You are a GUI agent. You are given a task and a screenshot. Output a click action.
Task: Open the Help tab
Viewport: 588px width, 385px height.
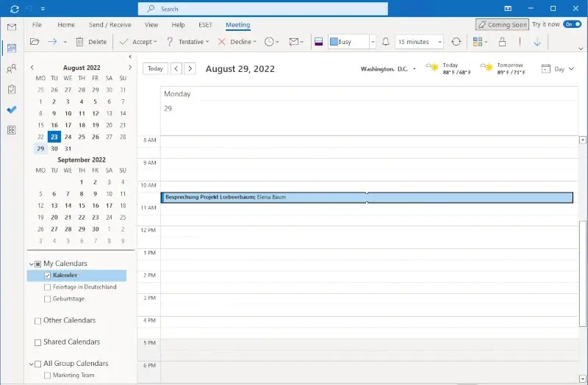[178, 25]
